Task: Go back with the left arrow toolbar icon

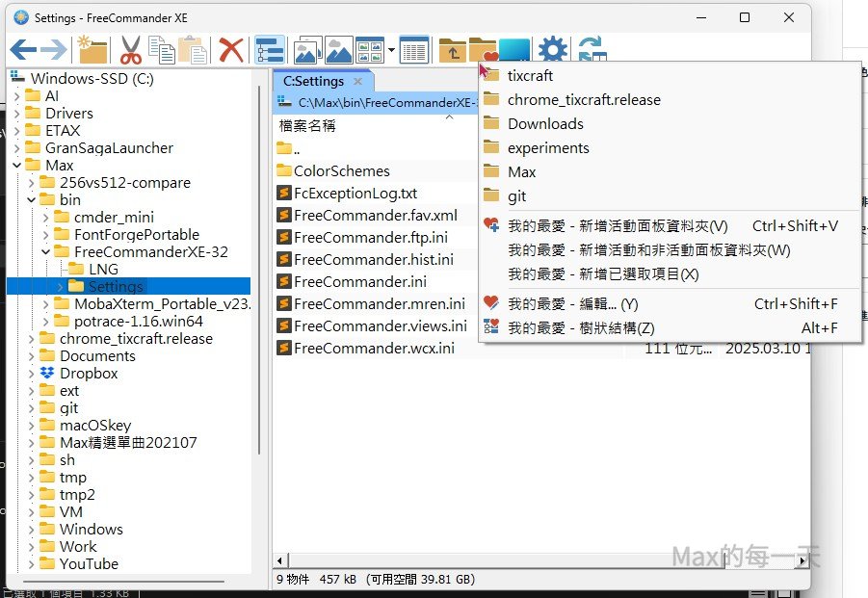Action: 23,50
